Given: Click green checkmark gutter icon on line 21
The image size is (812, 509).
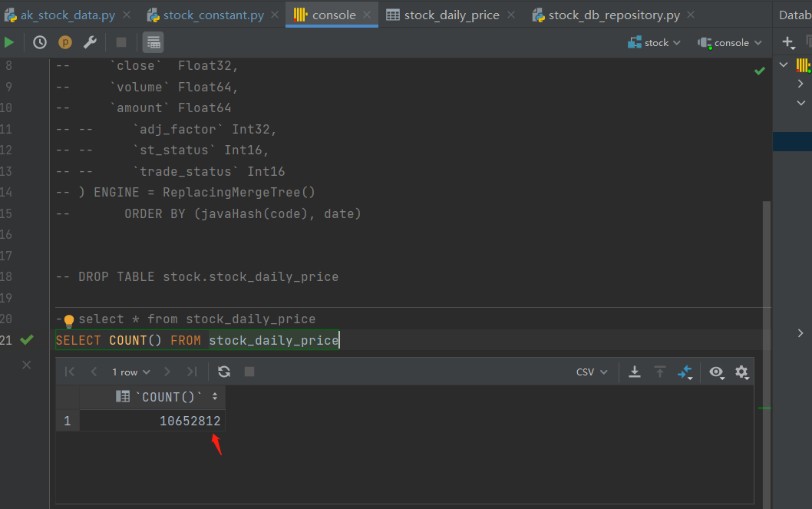Looking at the screenshot, I should click(26, 339).
